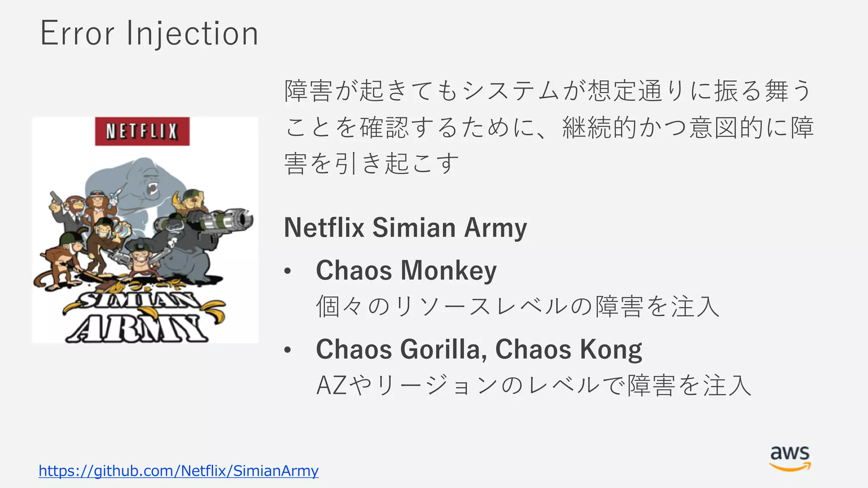Click the first line of the Japanese paragraph

click(548, 91)
